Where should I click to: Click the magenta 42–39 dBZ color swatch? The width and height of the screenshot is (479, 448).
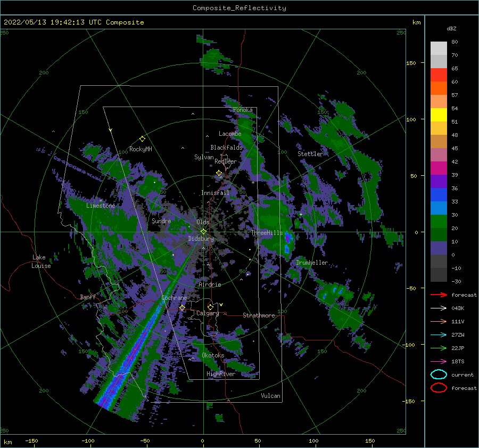pos(439,168)
